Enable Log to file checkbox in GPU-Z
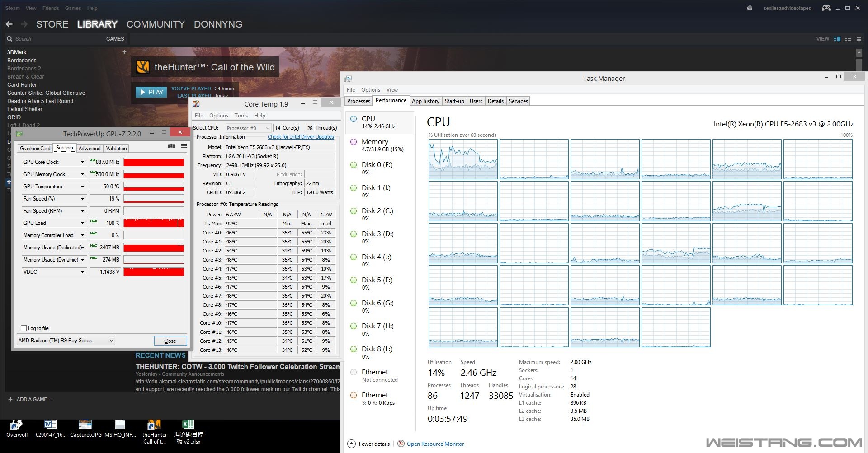868x453 pixels. (24, 328)
